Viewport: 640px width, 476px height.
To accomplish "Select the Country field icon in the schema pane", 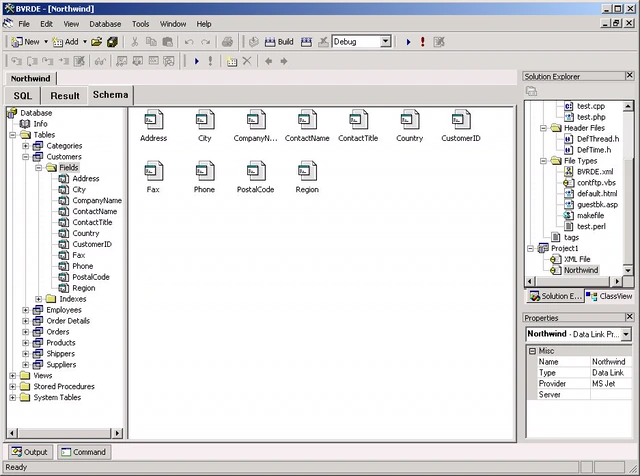I will pyautogui.click(x=409, y=126).
